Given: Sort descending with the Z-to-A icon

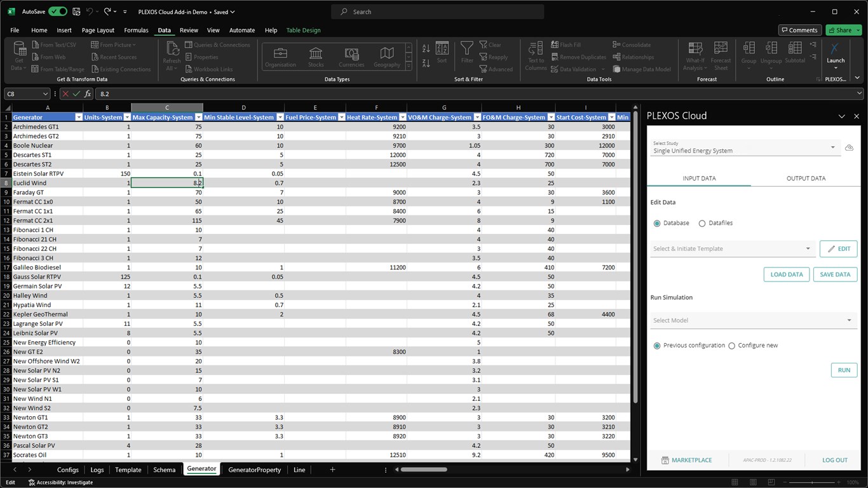Looking at the screenshot, I should coord(426,64).
